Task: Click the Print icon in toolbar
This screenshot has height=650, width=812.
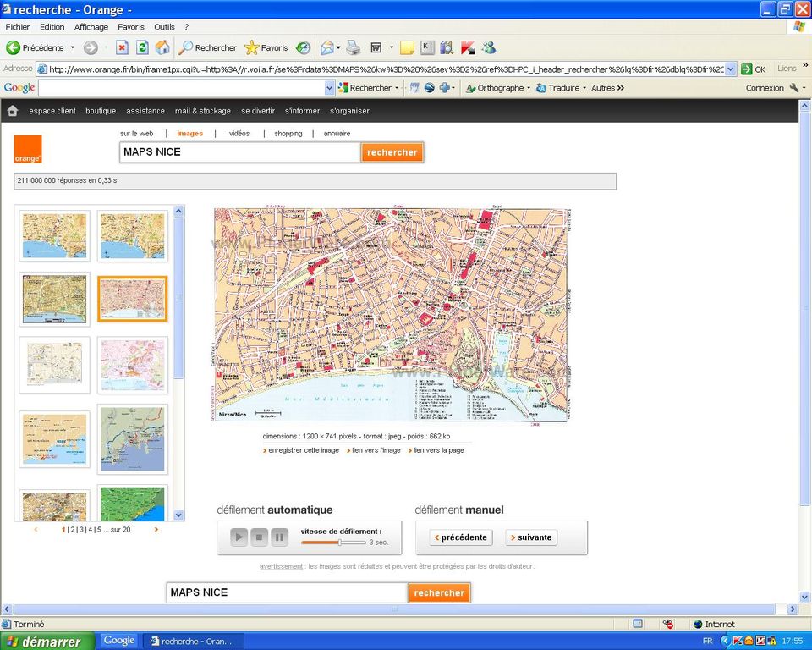Action: click(x=353, y=48)
